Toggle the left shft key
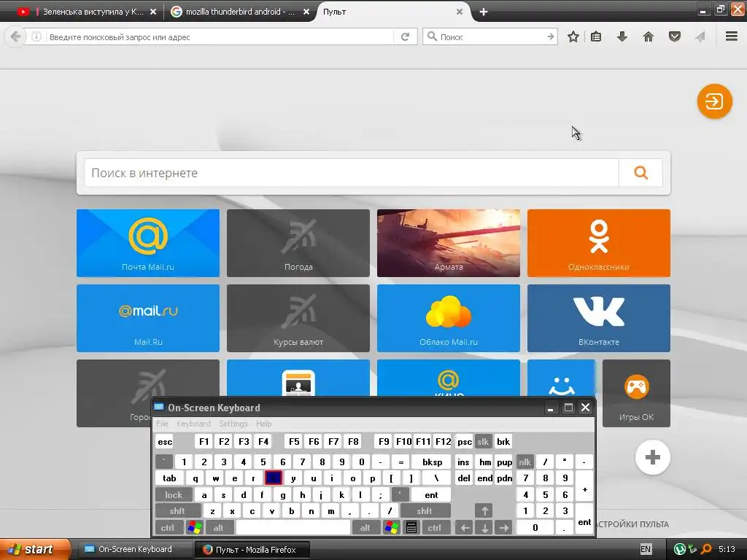 coord(177,511)
